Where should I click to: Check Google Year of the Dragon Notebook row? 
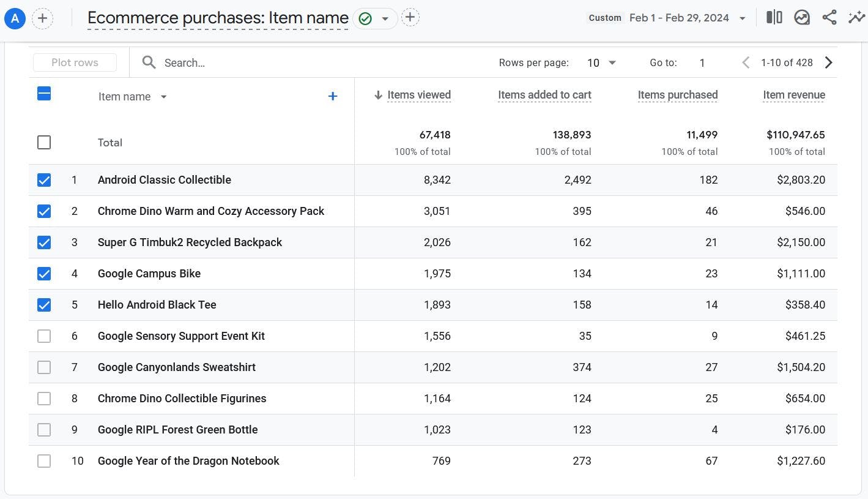point(44,461)
